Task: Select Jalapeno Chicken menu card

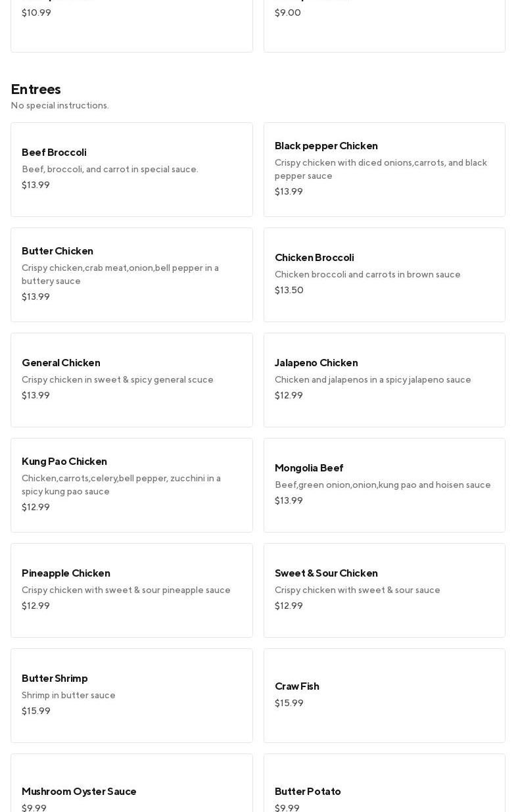Action: click(x=384, y=379)
